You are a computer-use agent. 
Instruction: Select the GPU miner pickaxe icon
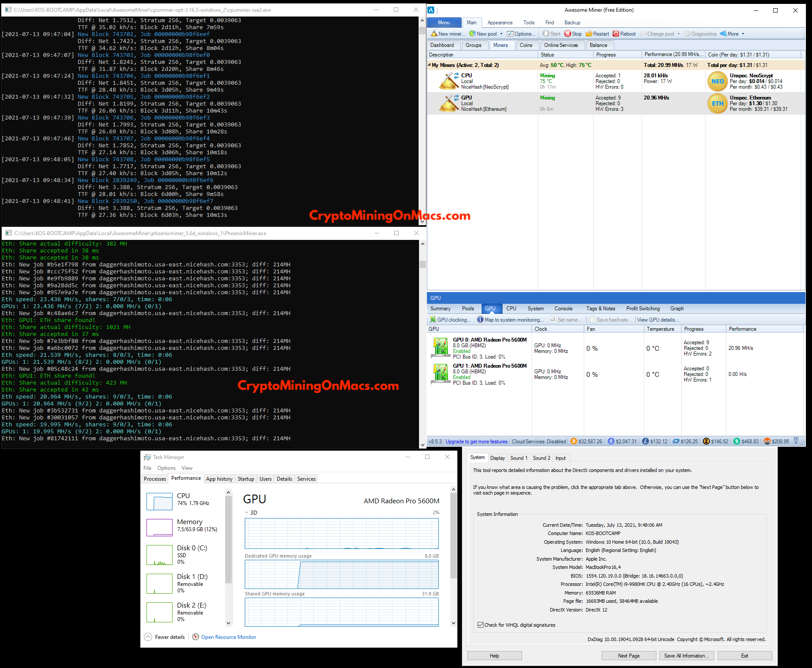point(449,103)
